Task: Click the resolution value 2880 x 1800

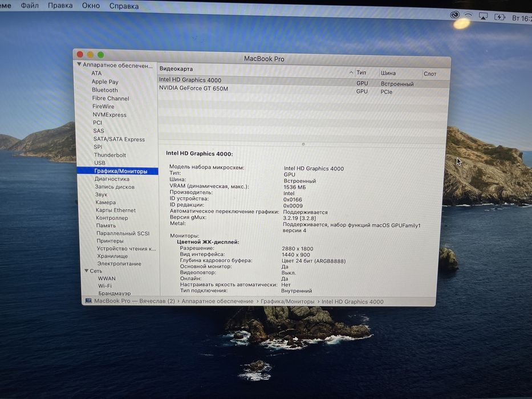Action: pyautogui.click(x=298, y=249)
